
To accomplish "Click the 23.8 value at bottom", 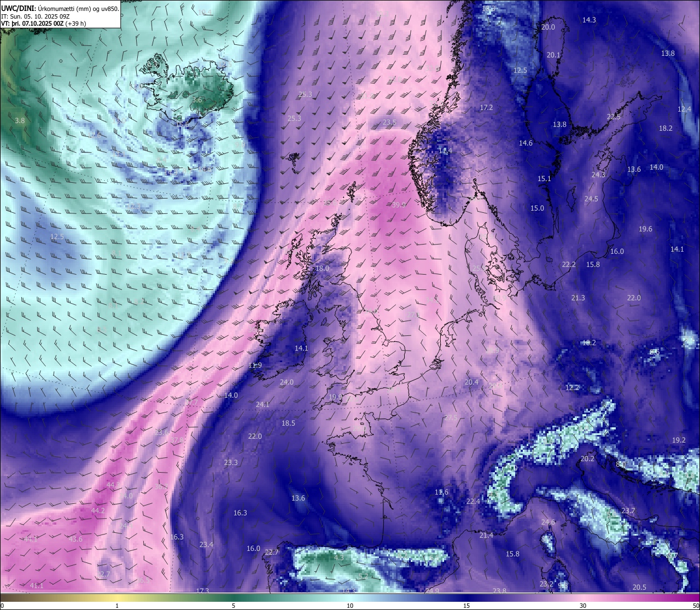I will [499, 590].
